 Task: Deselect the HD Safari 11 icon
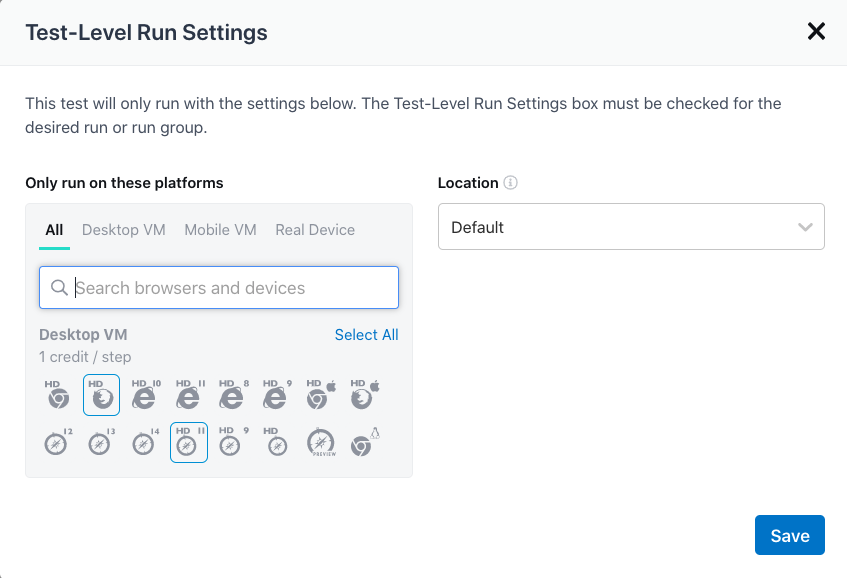(189, 442)
